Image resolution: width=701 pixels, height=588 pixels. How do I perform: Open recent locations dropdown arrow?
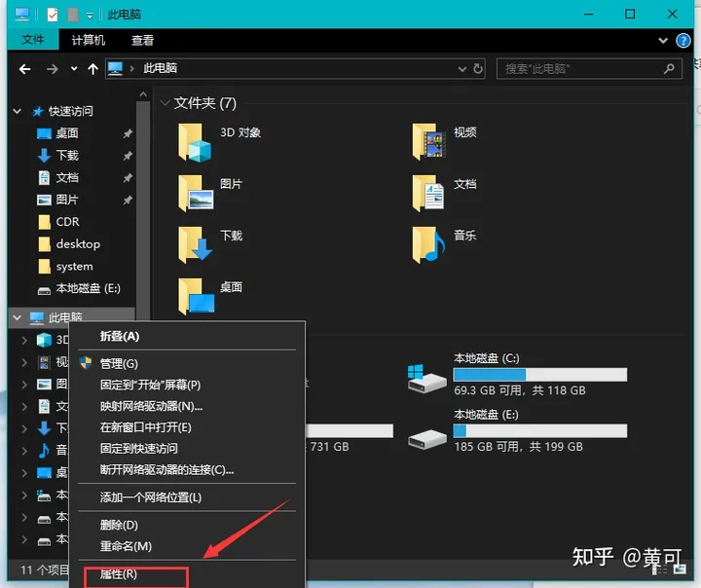(74, 69)
